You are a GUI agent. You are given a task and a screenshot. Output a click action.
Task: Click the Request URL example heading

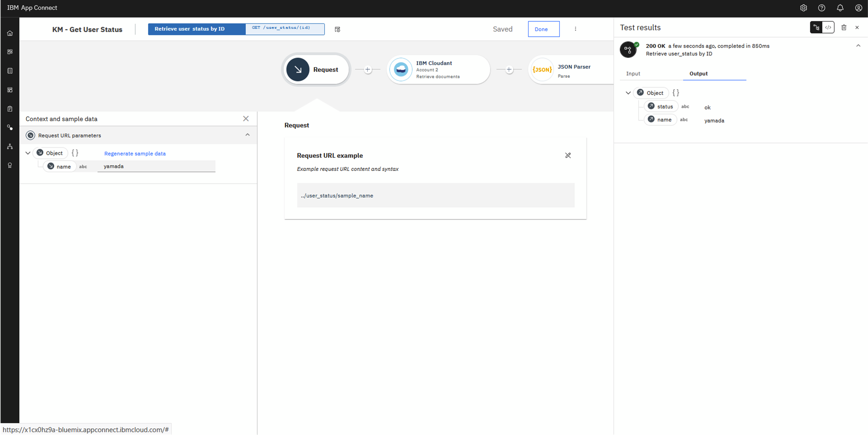tap(330, 156)
